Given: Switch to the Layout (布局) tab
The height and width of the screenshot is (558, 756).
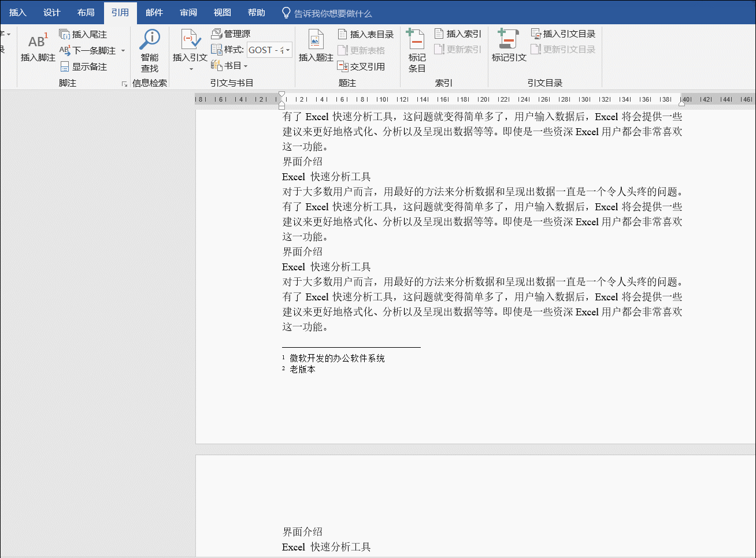Looking at the screenshot, I should (86, 12).
